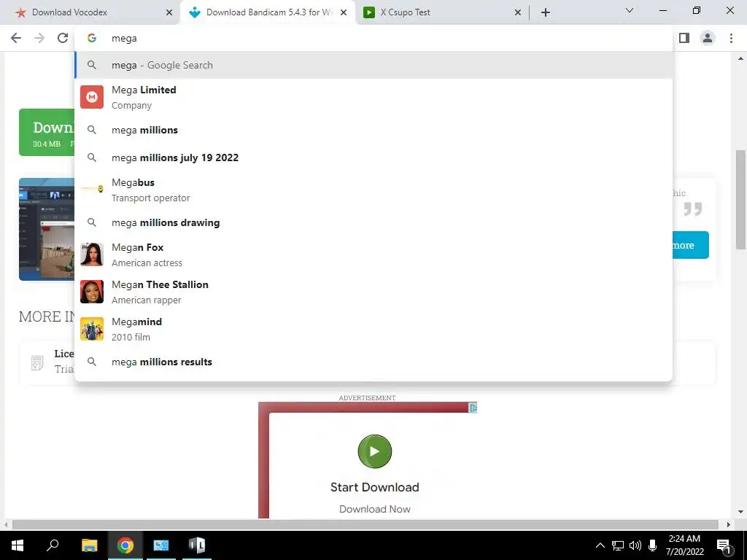Reload the page with the refresh icon
The width and height of the screenshot is (747, 560).
point(63,38)
